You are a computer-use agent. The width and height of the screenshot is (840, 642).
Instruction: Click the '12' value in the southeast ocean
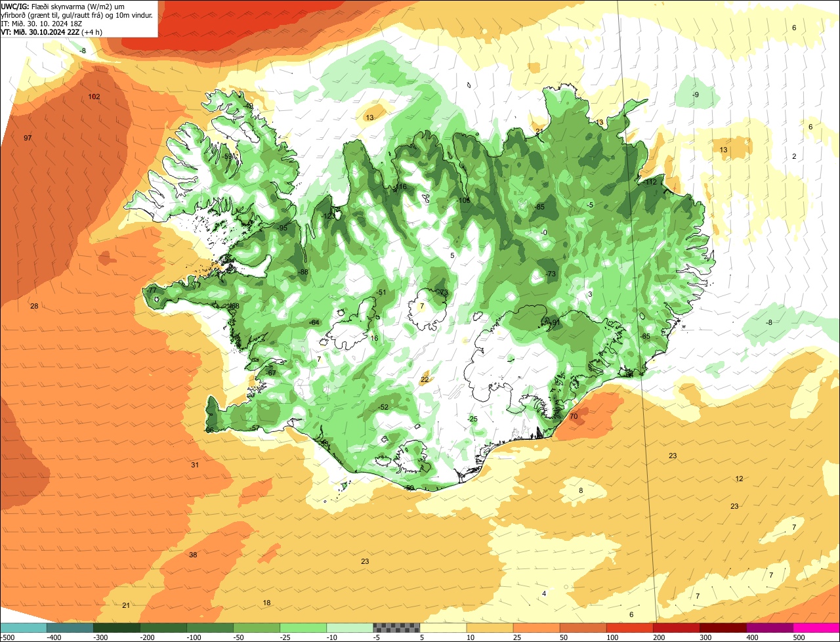[x=740, y=479]
